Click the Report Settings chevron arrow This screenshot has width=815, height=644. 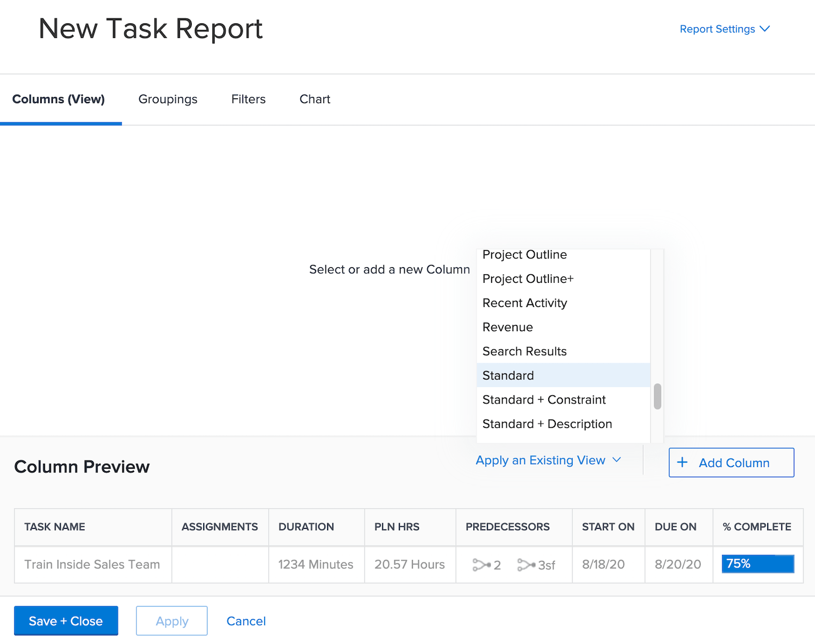[764, 29]
